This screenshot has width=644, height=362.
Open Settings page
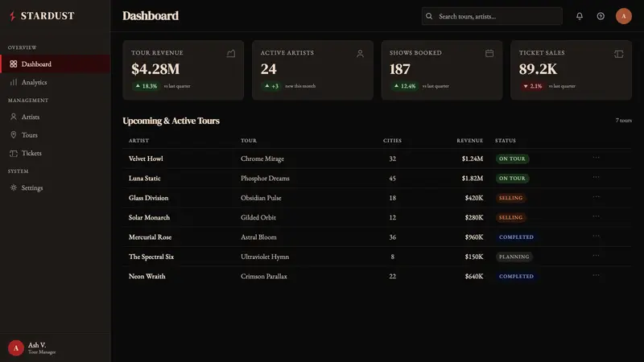(x=55, y=187)
